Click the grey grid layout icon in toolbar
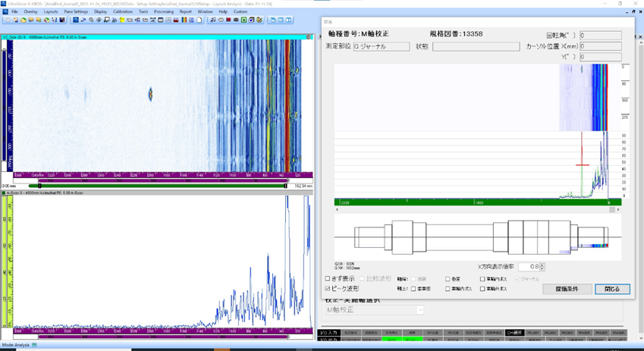Image resolution: width=644 pixels, height=351 pixels. click(x=168, y=20)
